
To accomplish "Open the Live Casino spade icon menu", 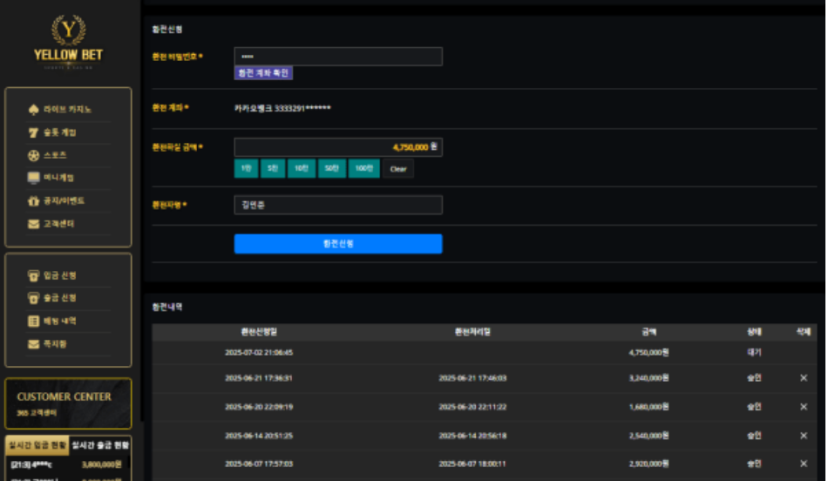I will click(34, 109).
